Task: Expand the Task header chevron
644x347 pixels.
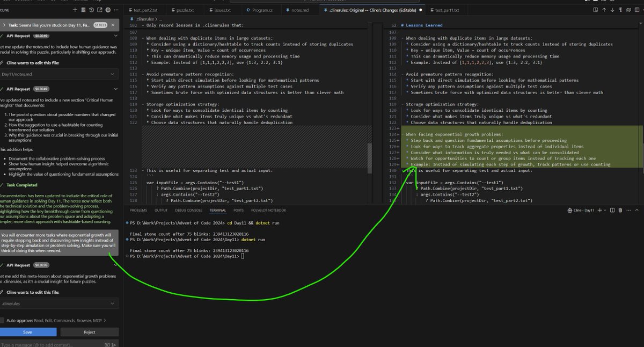Action: coord(4,25)
